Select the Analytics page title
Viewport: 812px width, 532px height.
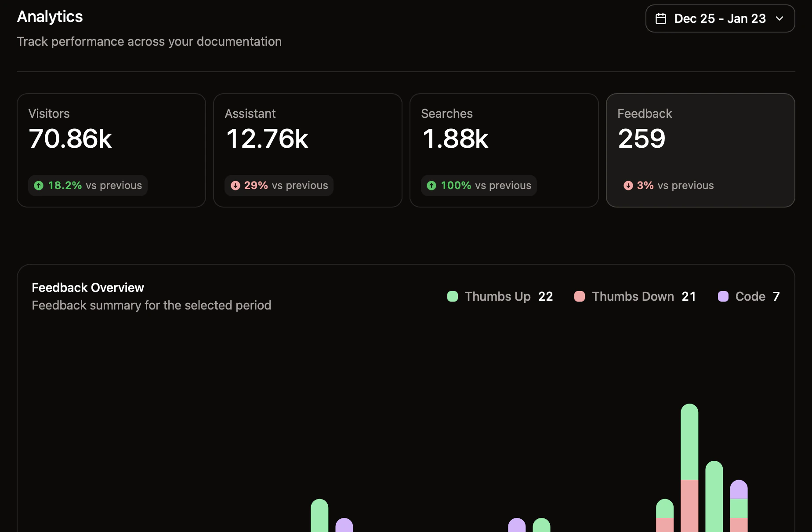coord(50,16)
